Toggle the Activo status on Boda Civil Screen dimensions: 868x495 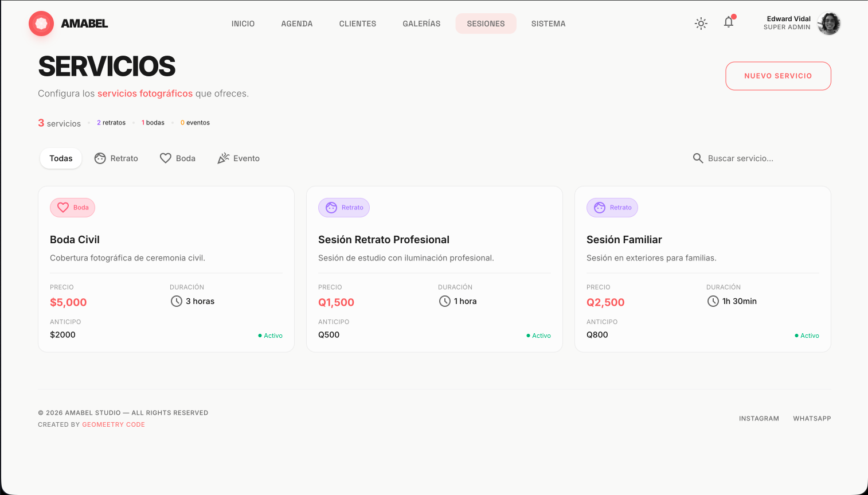(x=270, y=336)
